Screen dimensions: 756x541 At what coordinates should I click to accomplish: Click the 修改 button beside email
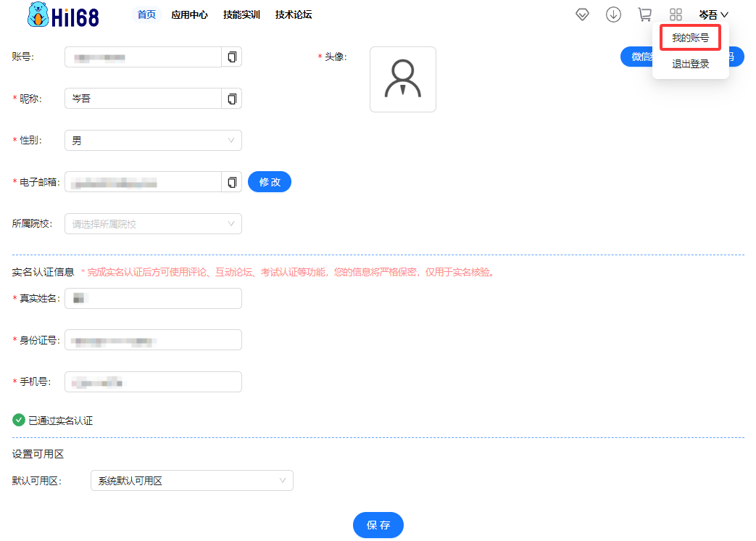(x=270, y=182)
